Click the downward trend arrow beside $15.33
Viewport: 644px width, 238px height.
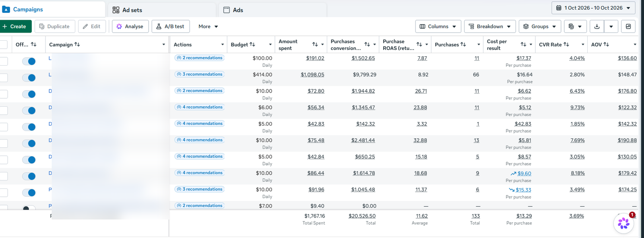[x=512, y=190]
